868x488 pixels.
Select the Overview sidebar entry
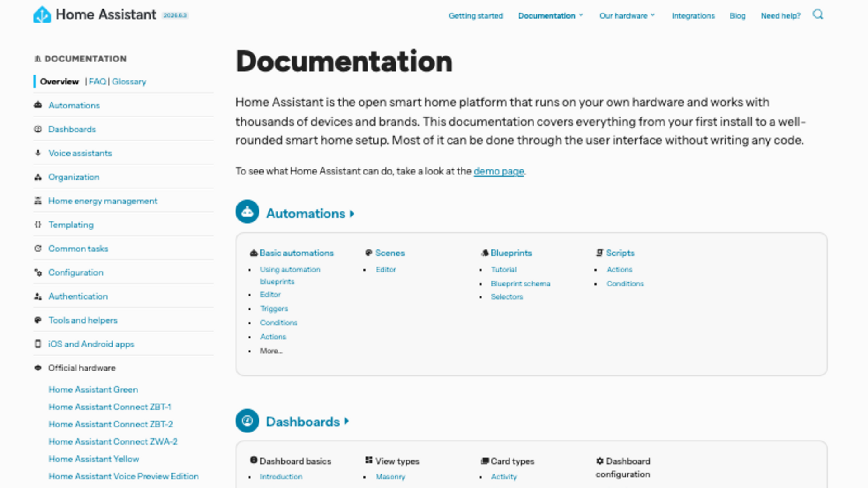tap(59, 82)
